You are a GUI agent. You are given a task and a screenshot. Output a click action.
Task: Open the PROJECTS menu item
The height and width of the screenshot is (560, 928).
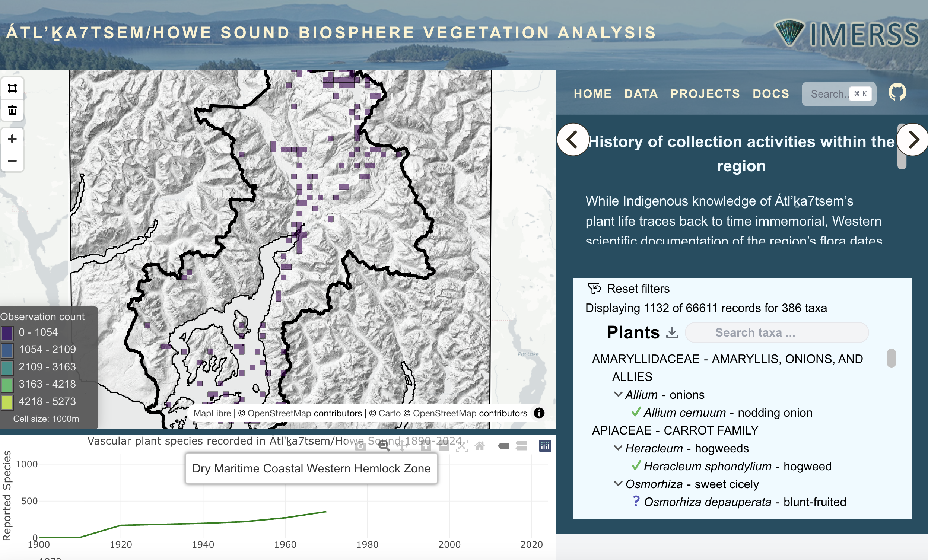point(705,94)
